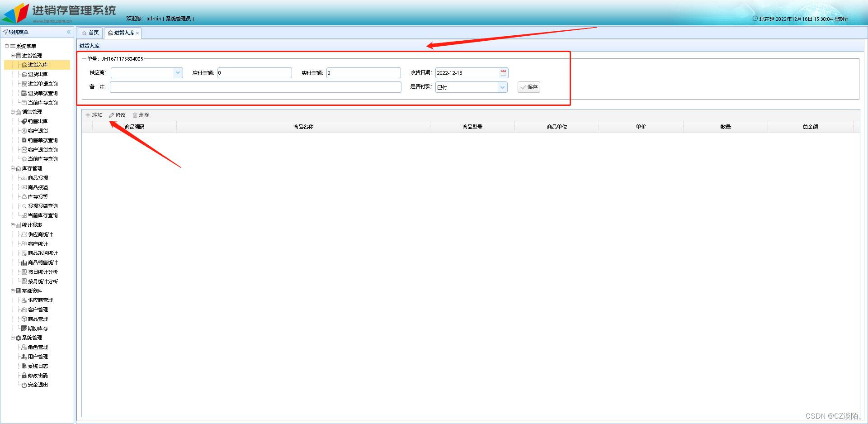
Task: Focus the 应付金额 input field
Action: coord(255,73)
